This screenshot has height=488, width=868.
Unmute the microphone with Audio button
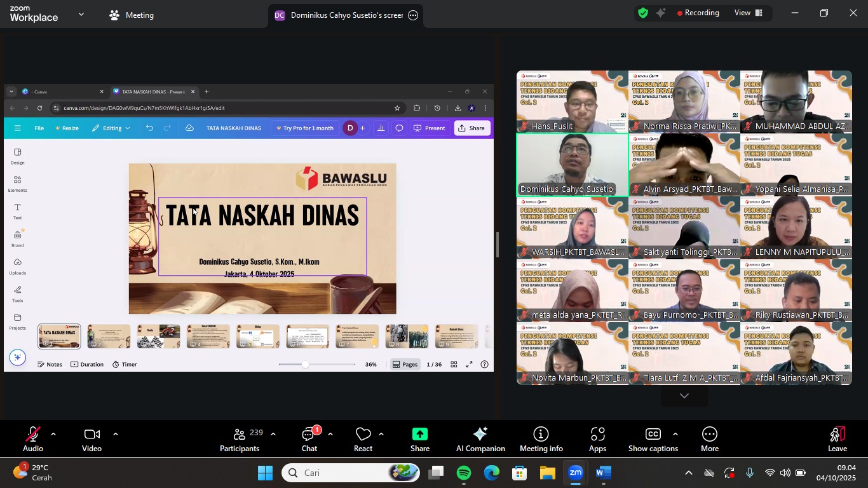click(x=33, y=439)
